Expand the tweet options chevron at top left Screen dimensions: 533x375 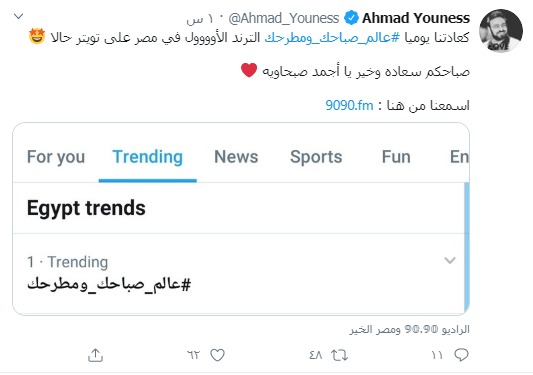click(x=18, y=16)
